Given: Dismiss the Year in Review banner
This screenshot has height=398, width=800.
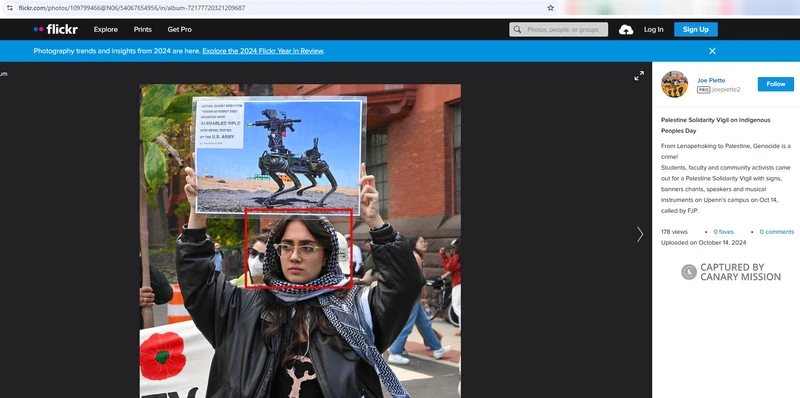Looking at the screenshot, I should [x=712, y=51].
